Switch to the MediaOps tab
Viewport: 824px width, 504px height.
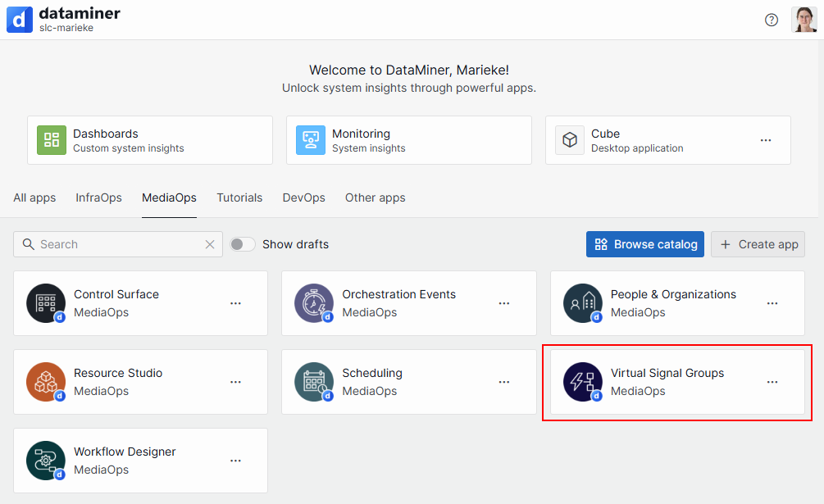(x=169, y=198)
